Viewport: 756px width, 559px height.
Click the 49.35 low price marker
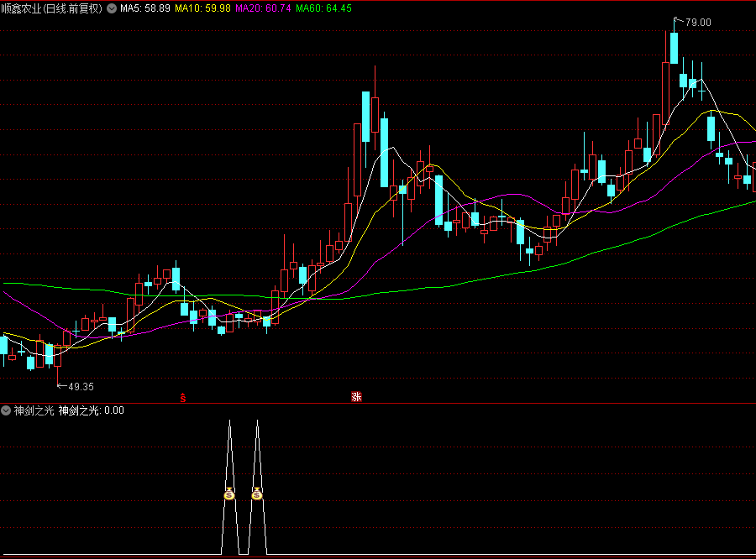(x=81, y=386)
